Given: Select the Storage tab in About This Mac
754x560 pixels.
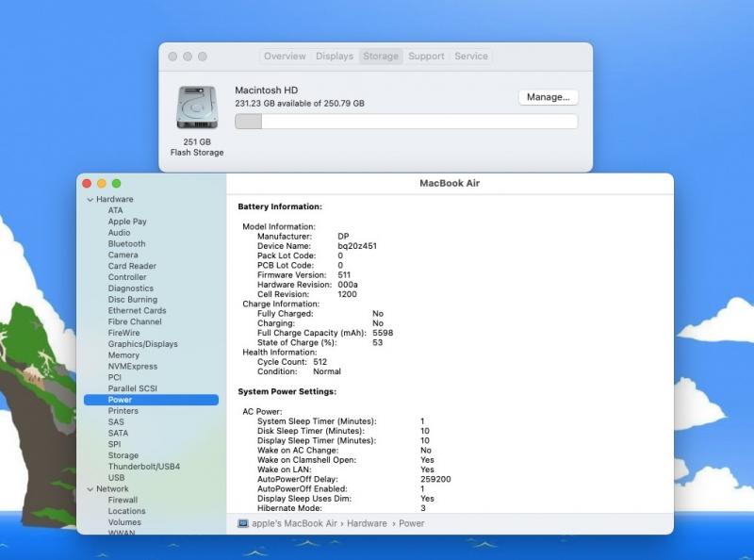Looking at the screenshot, I should (381, 56).
